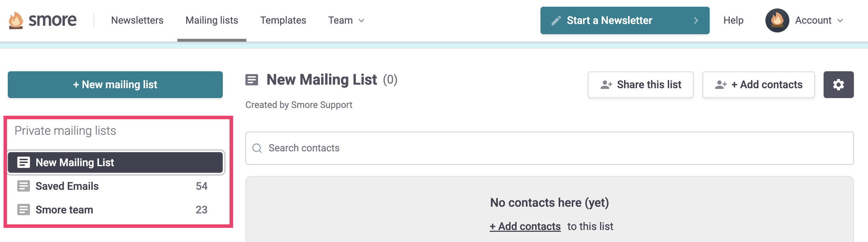The height and width of the screenshot is (242, 868).
Task: Click the page header icon beside New Mailing List
Action: [252, 80]
